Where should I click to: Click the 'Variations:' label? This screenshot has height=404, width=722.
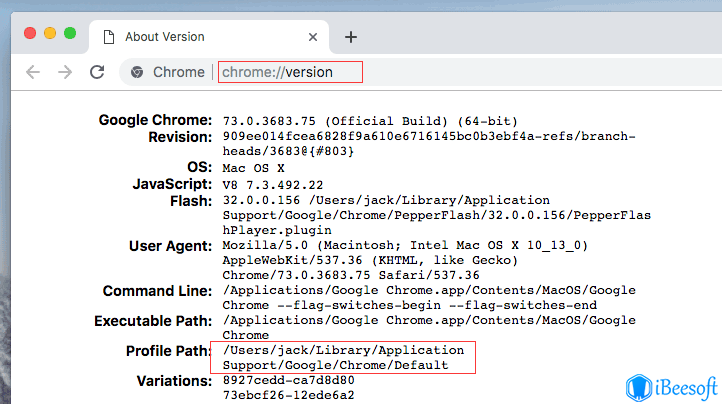click(x=174, y=381)
